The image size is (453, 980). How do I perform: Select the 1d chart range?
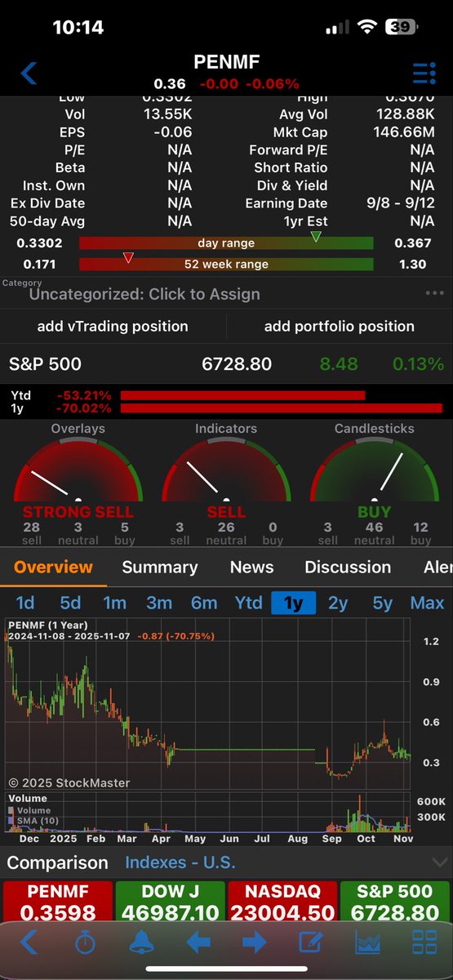coord(25,603)
